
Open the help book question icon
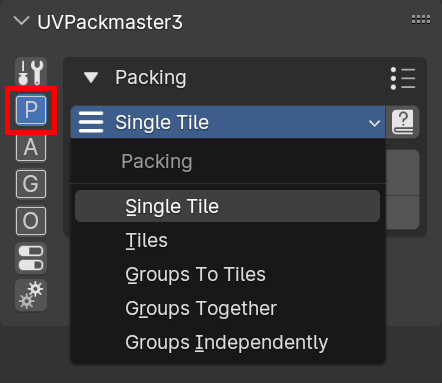pos(403,122)
